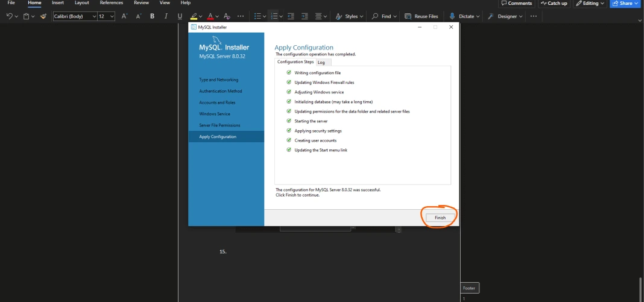
Task: Open the Styles gallery
Action: pos(349,16)
